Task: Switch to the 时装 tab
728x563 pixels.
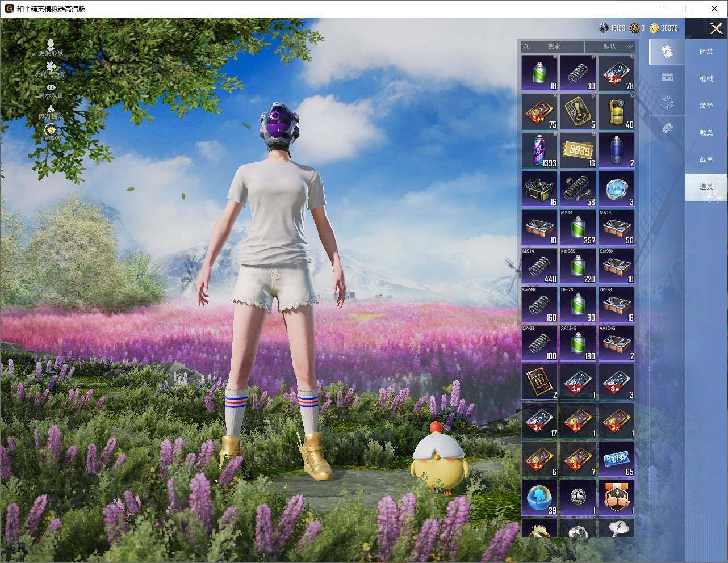Action: click(x=706, y=52)
